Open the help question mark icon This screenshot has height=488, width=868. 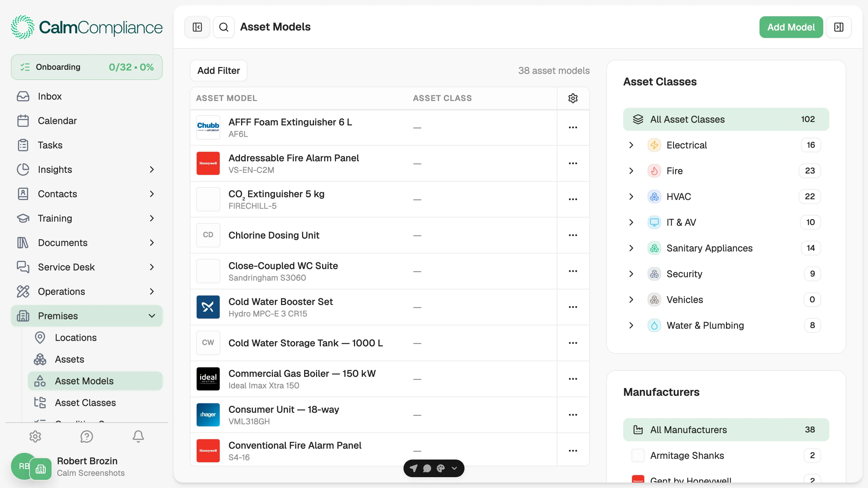tap(87, 436)
